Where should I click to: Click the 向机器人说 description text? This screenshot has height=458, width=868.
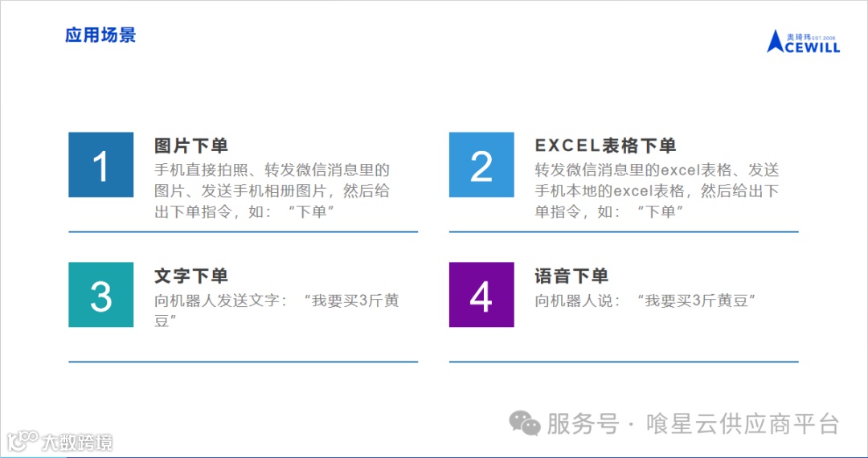click(645, 301)
